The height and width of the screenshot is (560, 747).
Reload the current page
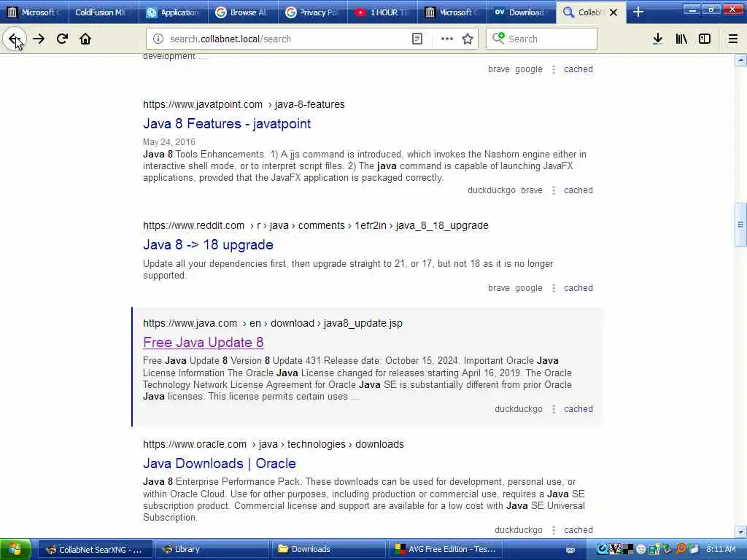point(62,39)
